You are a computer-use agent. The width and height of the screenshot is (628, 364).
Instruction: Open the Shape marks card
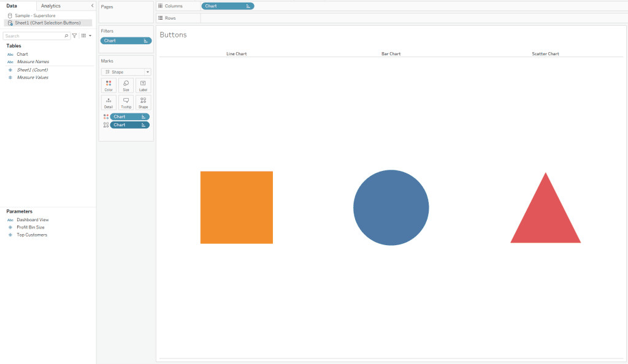click(x=143, y=102)
